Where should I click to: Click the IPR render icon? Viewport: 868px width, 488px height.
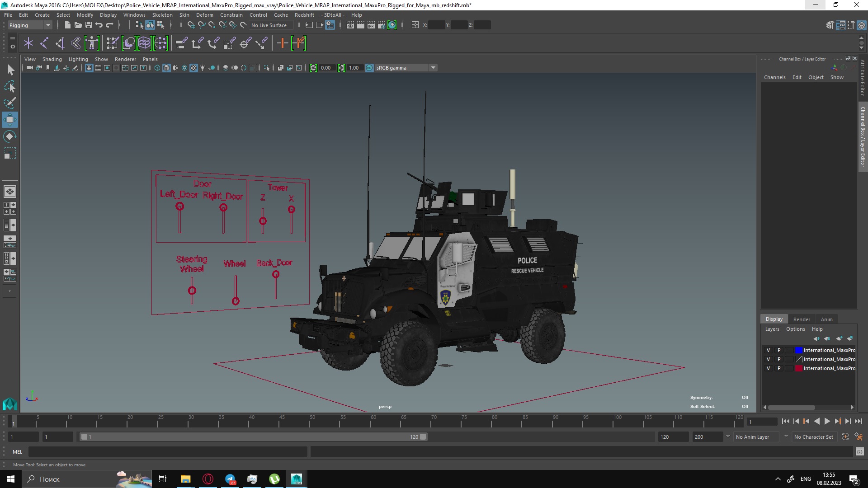[371, 25]
